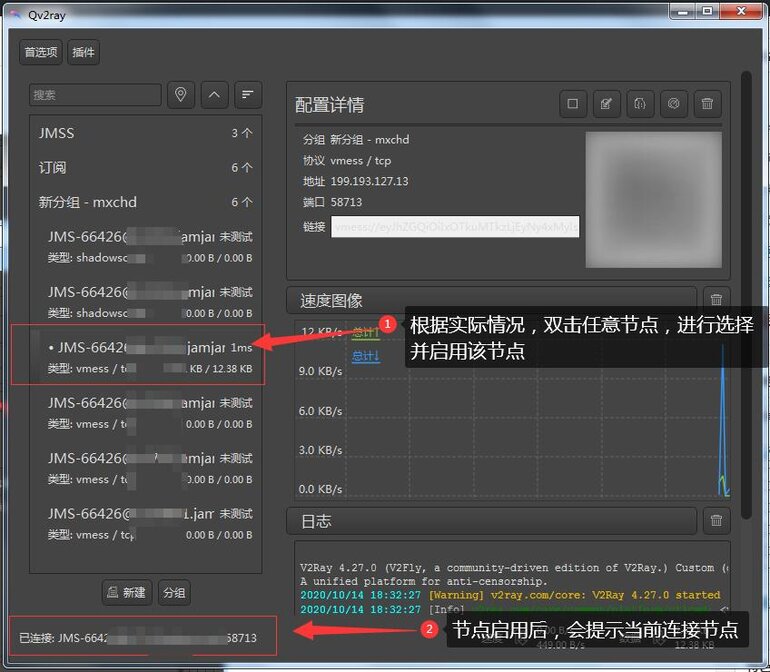Clear the 日志 log with trash icon
Viewport: 770px width, 672px height.
[x=716, y=520]
